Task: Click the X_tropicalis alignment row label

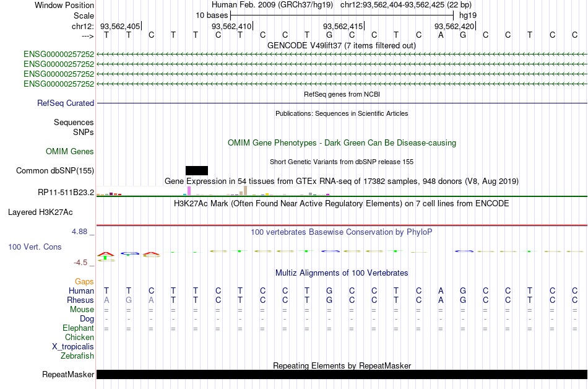Action: pyautogui.click(x=73, y=347)
